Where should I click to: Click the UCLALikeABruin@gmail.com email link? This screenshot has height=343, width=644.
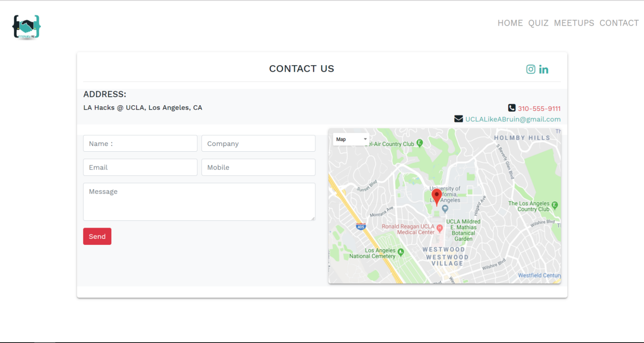click(x=513, y=119)
